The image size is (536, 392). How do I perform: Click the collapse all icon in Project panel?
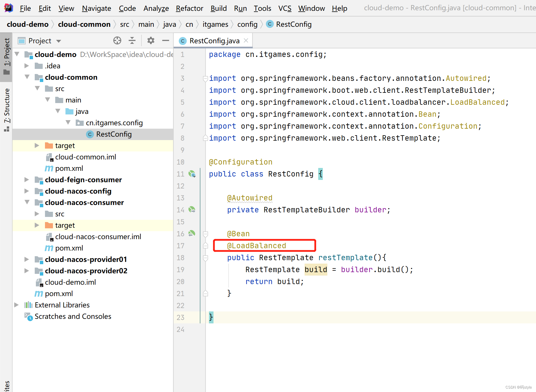coord(132,41)
